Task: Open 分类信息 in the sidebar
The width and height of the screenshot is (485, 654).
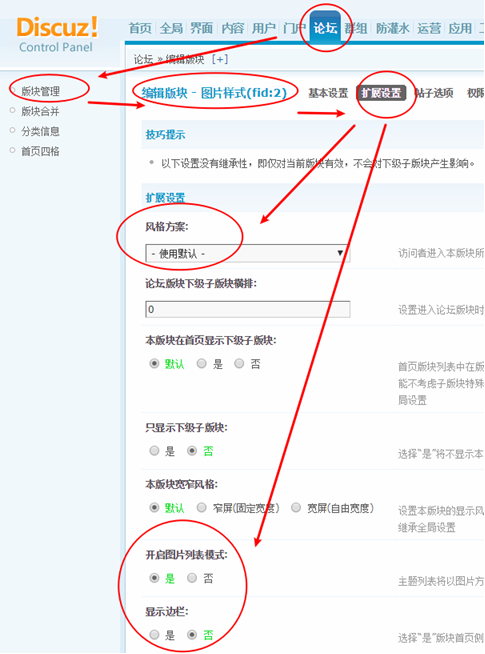Action: (x=40, y=131)
